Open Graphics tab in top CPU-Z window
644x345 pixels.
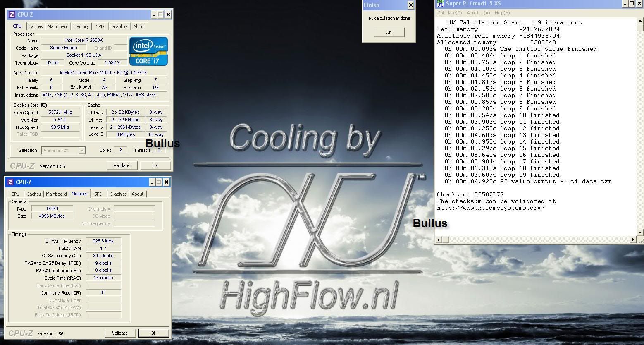[120, 26]
